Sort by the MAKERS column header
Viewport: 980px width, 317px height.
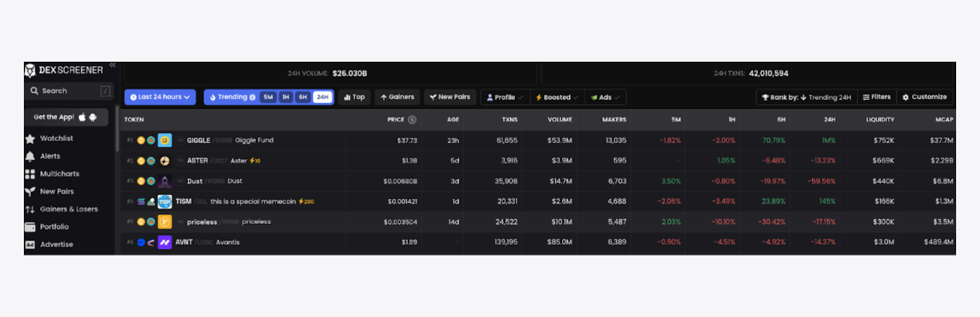point(614,119)
